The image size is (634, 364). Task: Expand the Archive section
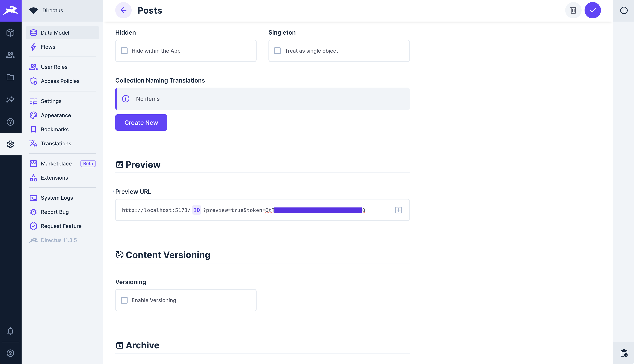click(142, 345)
